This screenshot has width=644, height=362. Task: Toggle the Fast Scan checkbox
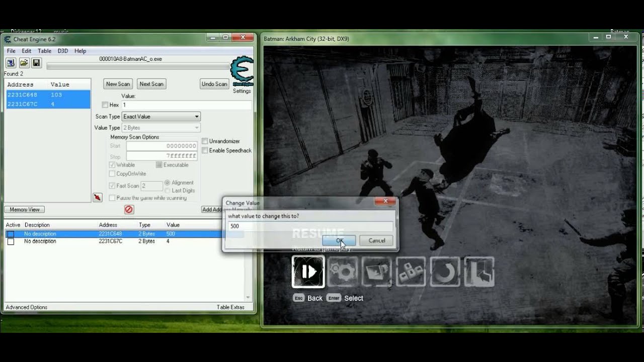[112, 186]
